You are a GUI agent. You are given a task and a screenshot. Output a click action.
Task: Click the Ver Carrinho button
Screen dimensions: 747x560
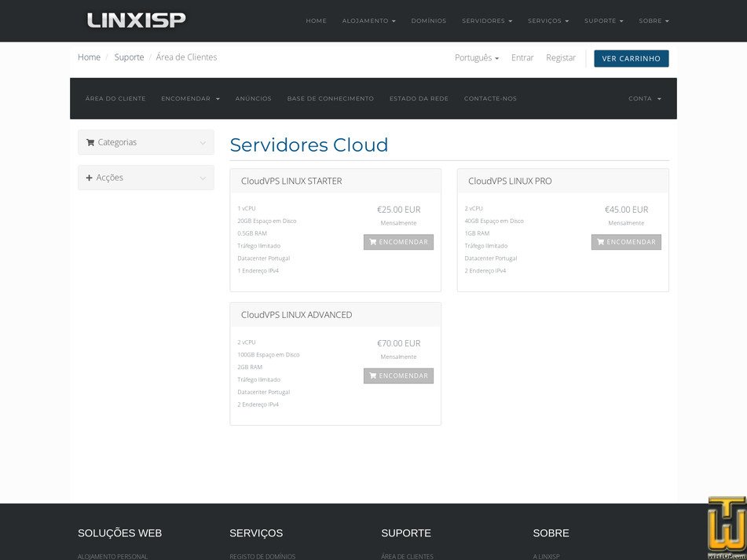[632, 59]
